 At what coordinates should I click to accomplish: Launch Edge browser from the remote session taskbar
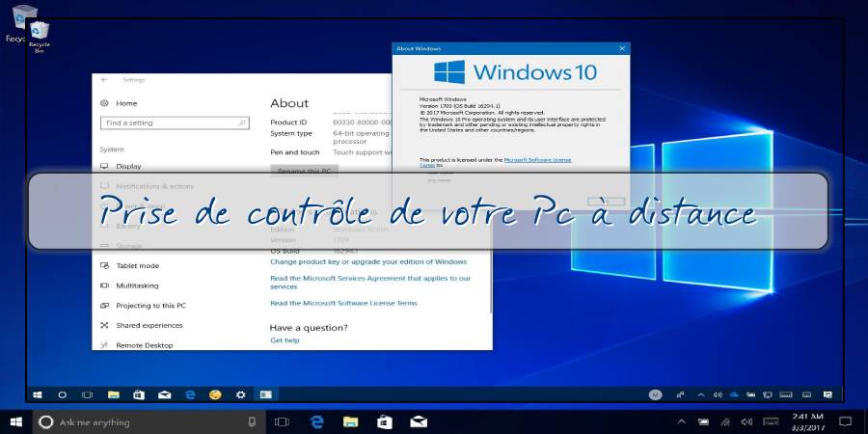tap(190, 394)
